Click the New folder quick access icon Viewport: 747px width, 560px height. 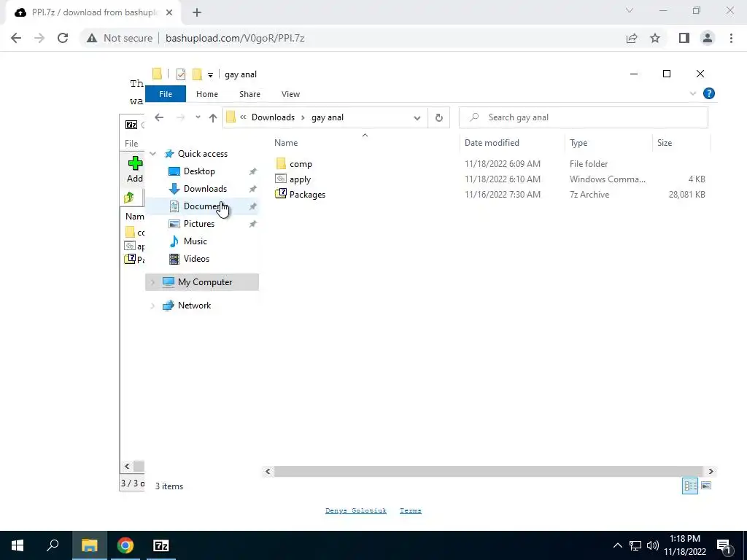(x=197, y=74)
